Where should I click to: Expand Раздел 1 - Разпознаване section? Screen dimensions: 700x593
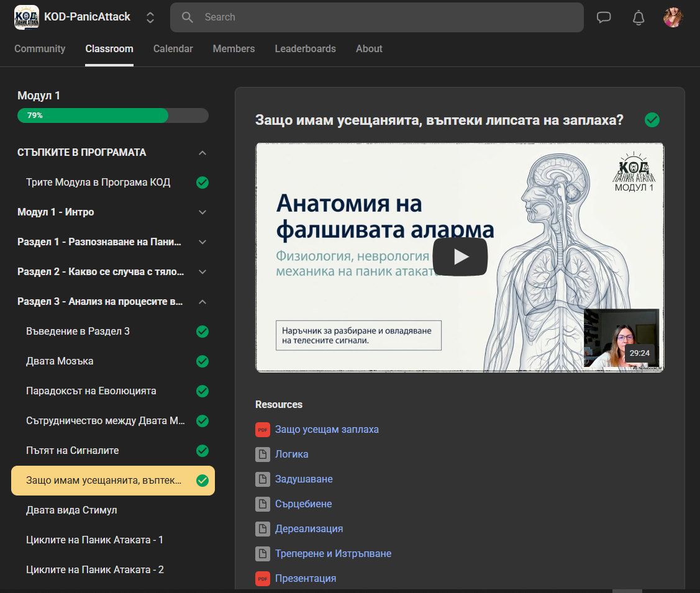click(x=202, y=242)
